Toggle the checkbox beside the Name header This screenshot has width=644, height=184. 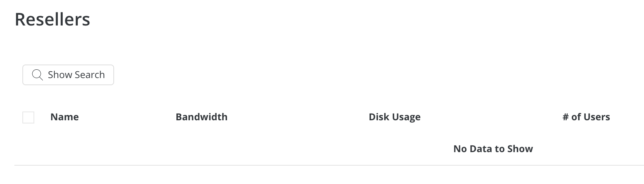point(28,117)
